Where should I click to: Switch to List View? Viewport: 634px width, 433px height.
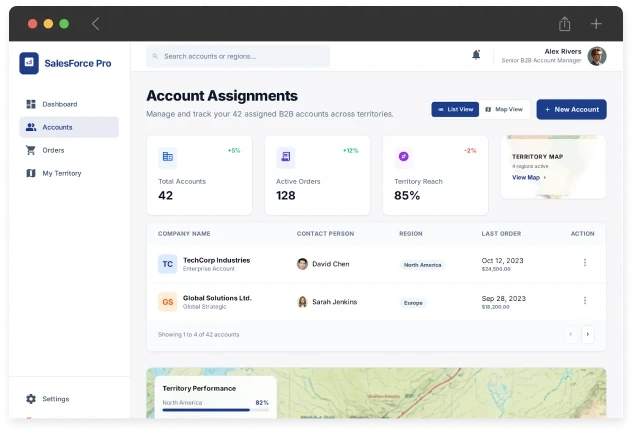tap(455, 110)
